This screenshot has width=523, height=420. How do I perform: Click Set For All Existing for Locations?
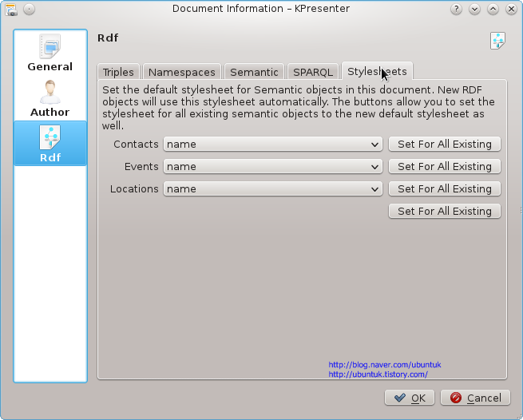(445, 188)
